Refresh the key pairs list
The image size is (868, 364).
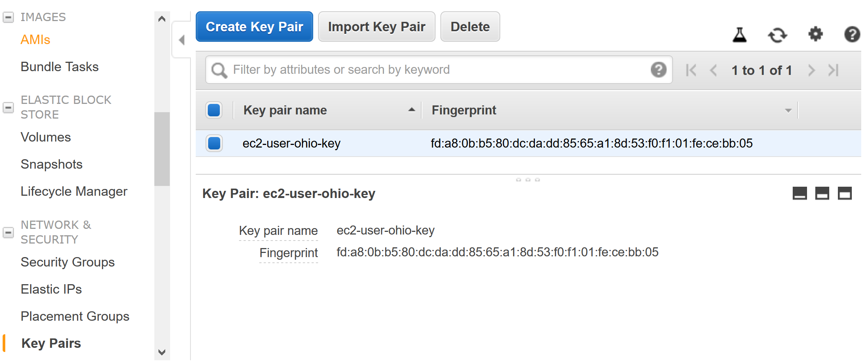click(x=777, y=35)
